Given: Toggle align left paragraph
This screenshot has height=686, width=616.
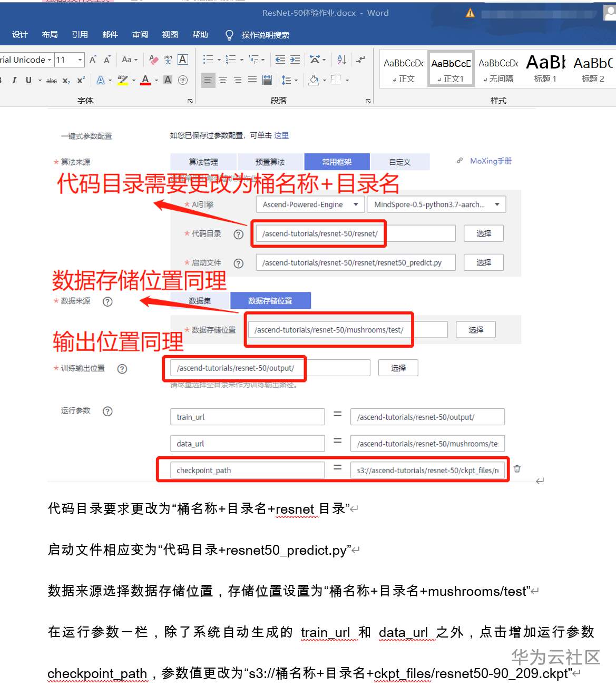Looking at the screenshot, I should (208, 80).
